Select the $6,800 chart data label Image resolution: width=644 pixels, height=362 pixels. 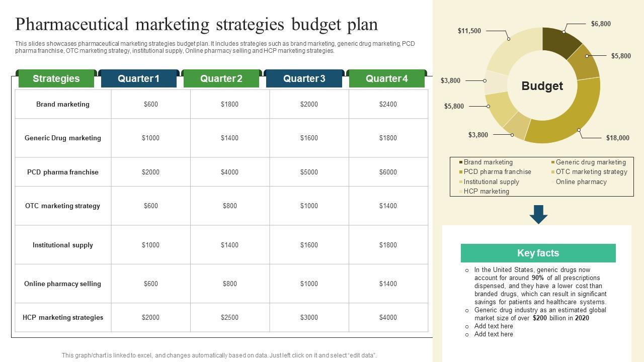coord(601,24)
